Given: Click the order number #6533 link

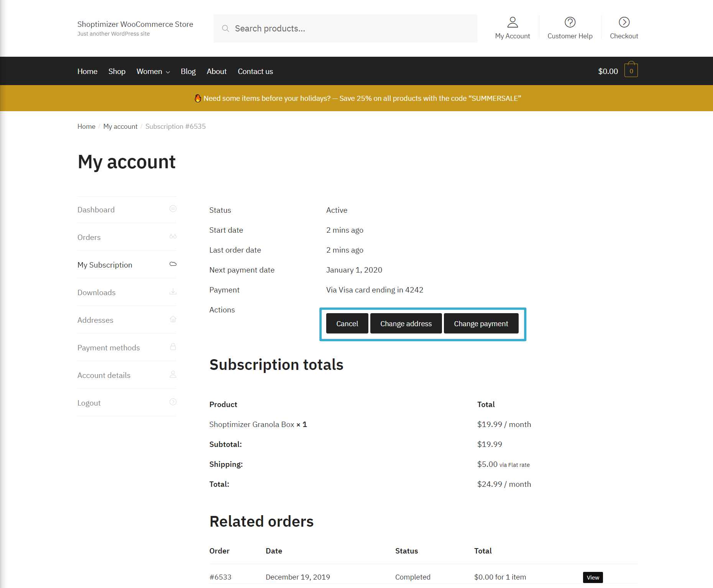Looking at the screenshot, I should click(x=220, y=577).
